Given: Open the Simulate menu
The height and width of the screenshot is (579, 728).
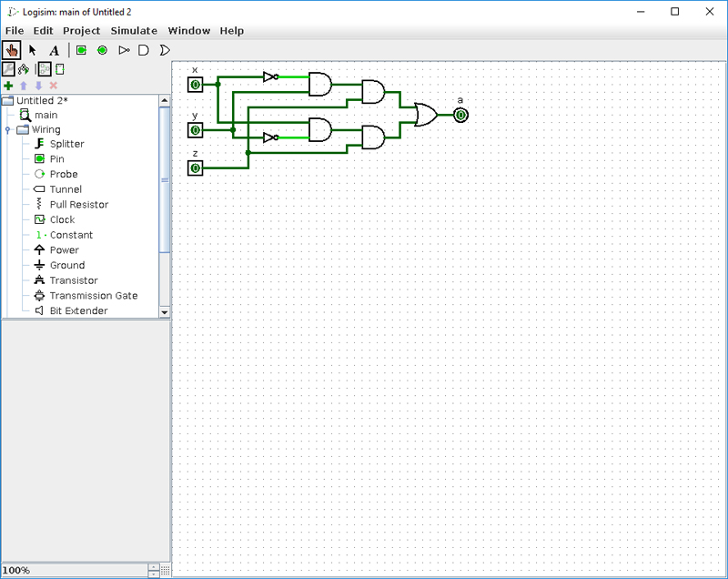Looking at the screenshot, I should (x=134, y=30).
